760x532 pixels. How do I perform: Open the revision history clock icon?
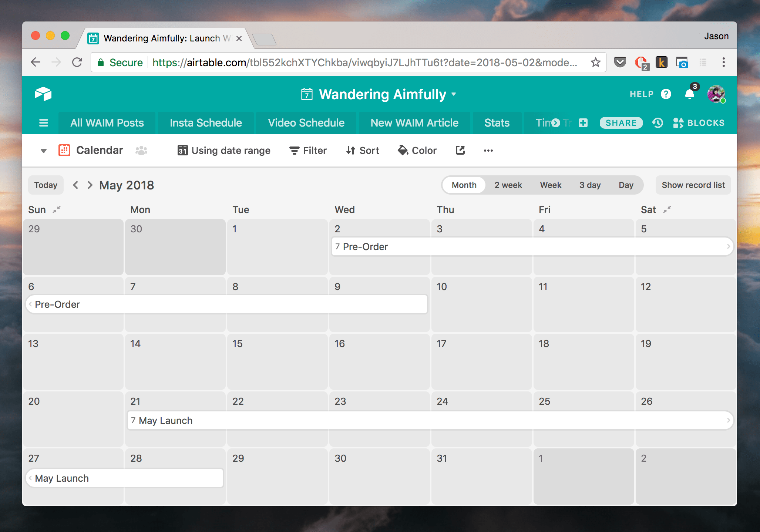658,123
